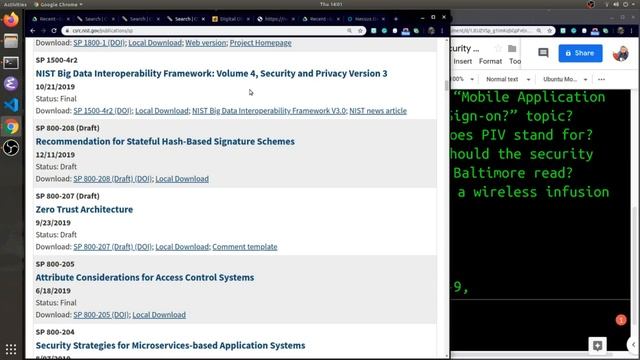
Task: Open the Explore button in Google Docs
Action: click(597, 346)
